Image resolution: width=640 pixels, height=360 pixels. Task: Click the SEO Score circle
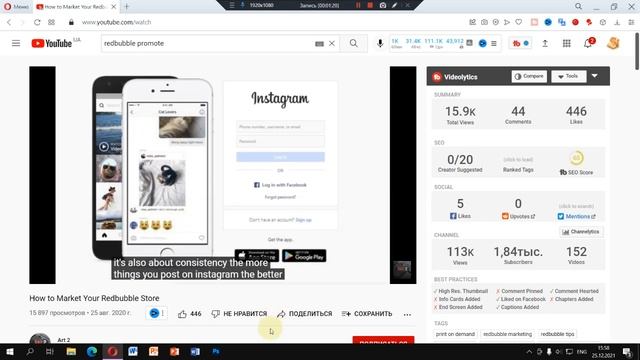(x=576, y=158)
